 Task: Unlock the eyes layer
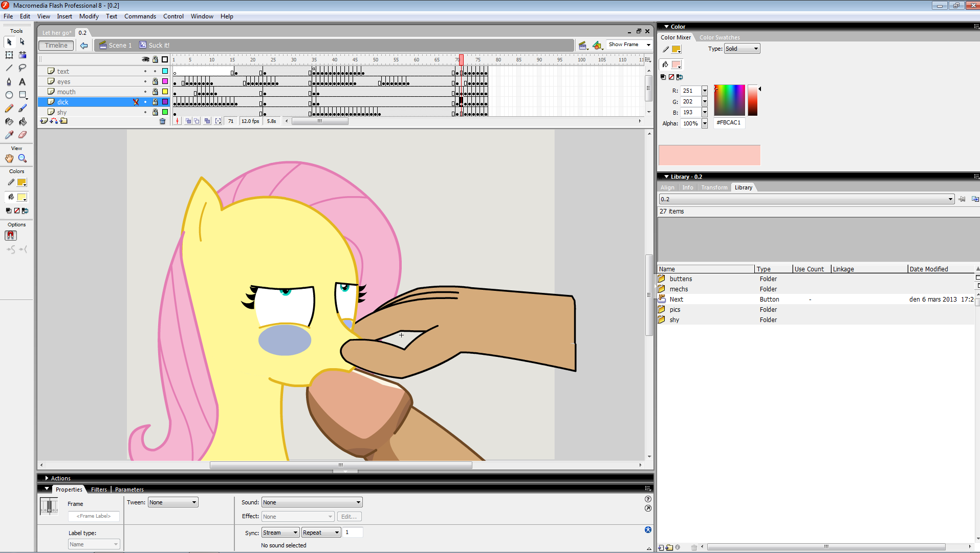tap(155, 81)
